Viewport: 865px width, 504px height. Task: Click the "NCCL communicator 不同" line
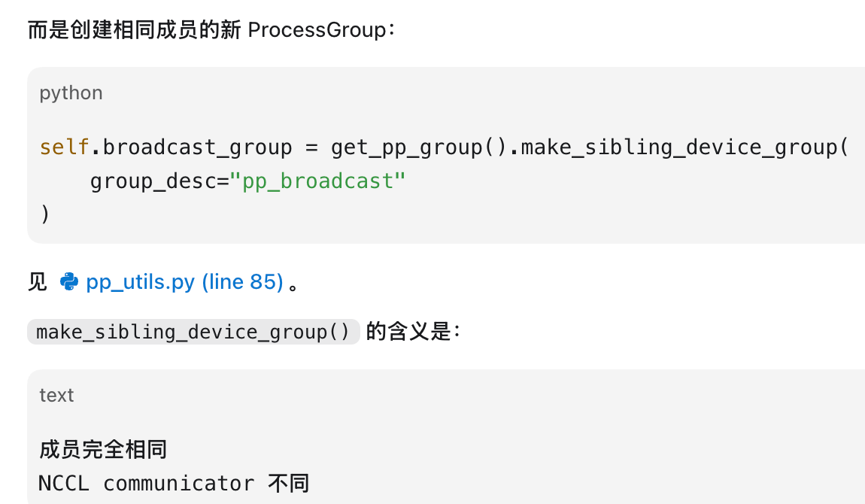174,484
